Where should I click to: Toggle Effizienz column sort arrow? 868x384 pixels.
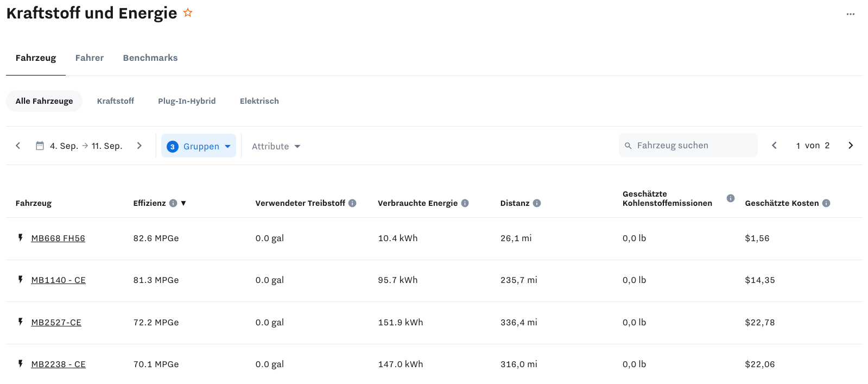pyautogui.click(x=183, y=203)
